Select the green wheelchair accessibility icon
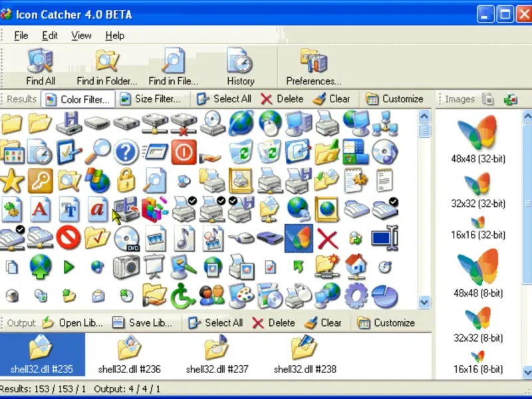532x399 pixels. coord(182,296)
